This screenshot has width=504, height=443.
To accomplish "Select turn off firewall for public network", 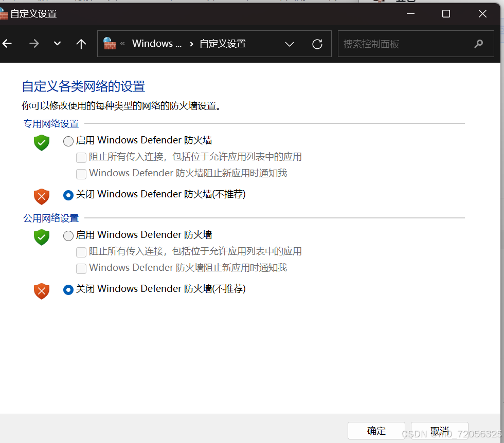I will pyautogui.click(x=68, y=290).
